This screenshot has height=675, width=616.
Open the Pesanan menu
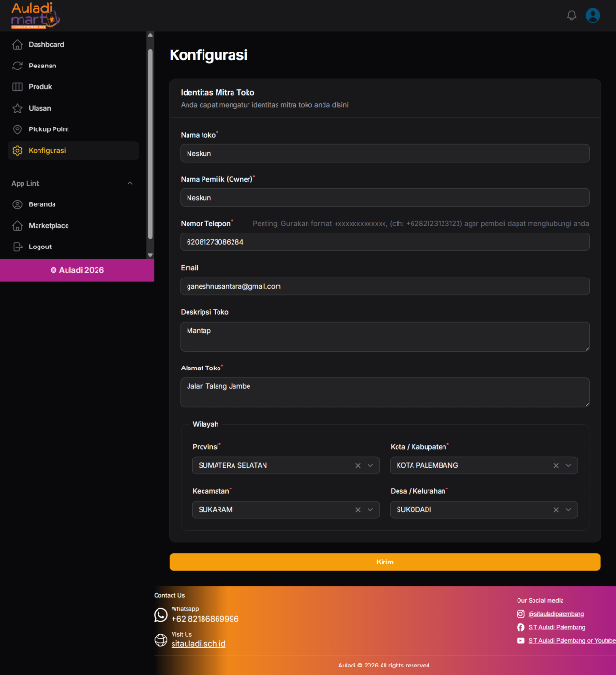73,66
